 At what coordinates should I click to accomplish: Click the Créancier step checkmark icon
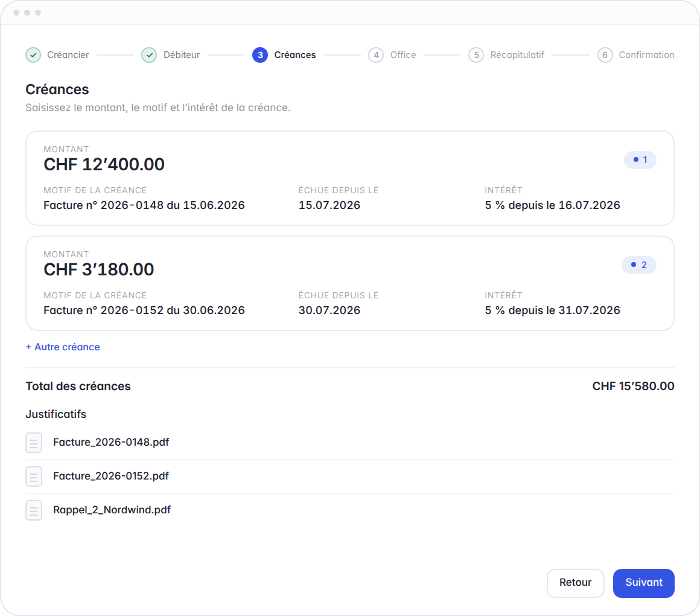tap(33, 55)
